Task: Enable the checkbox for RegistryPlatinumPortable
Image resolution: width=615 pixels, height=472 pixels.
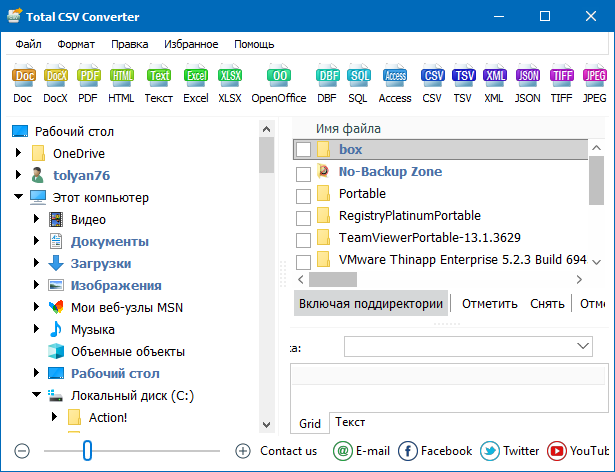Action: click(304, 217)
